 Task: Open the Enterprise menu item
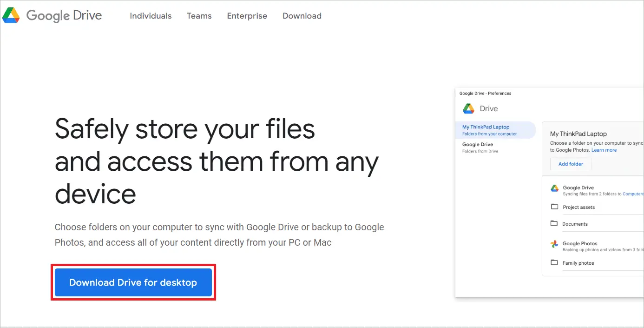(x=247, y=15)
